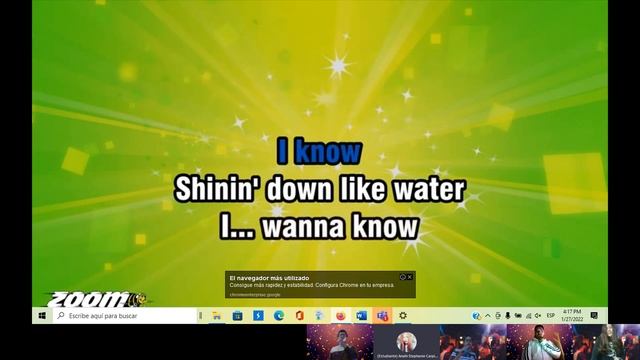Open the notification center icon
The height and width of the screenshot is (360, 640).
[594, 316]
